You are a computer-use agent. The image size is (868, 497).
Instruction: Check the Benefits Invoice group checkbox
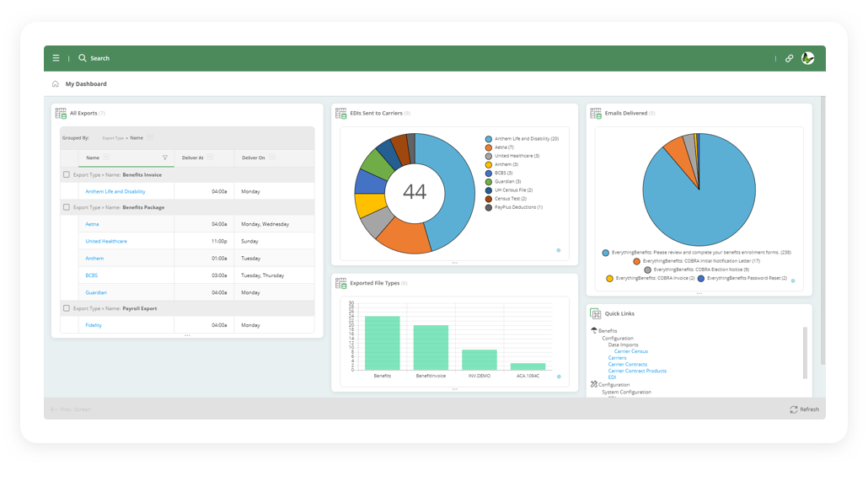[66, 174]
